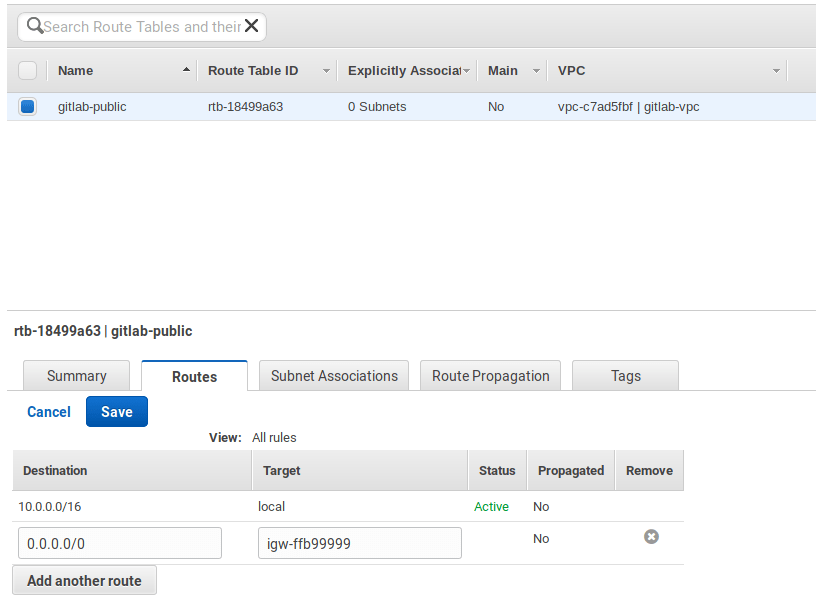The image size is (816, 610).
Task: Remove the 0.0.0.0/0 route entry
Action: 651,537
